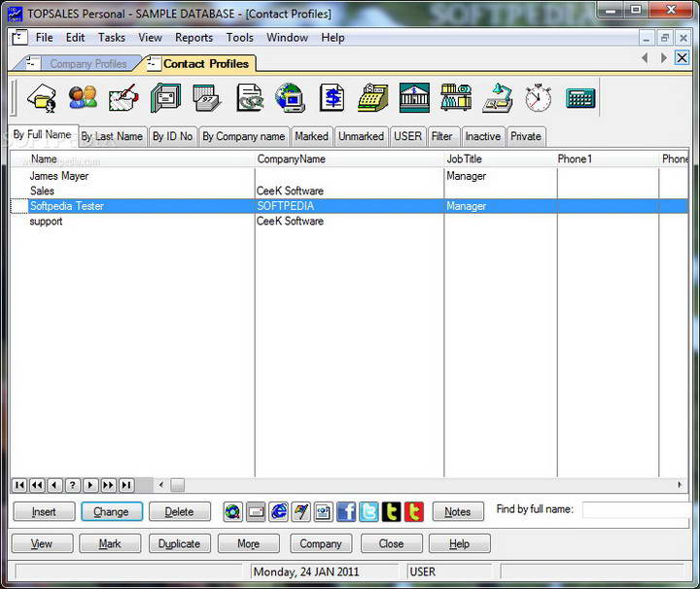Click the desk lamp toolbar icon
Image resolution: width=700 pixels, height=589 pixels.
498,98
